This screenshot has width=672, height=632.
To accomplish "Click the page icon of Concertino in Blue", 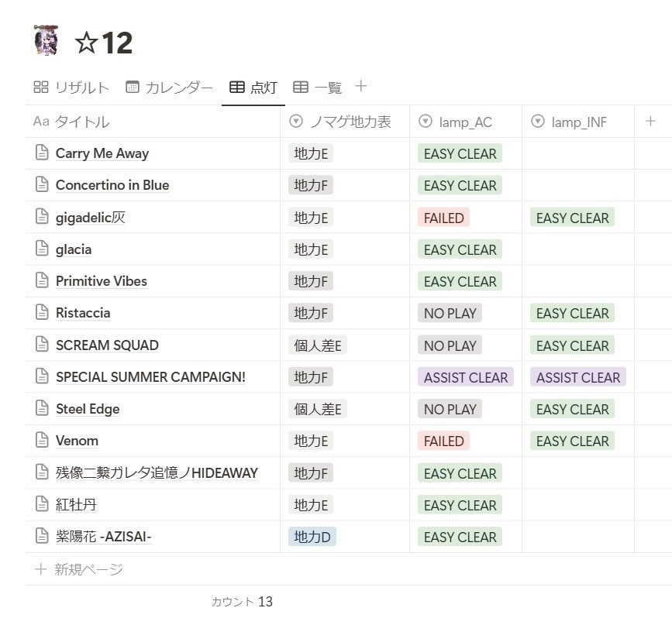I will pyautogui.click(x=42, y=184).
